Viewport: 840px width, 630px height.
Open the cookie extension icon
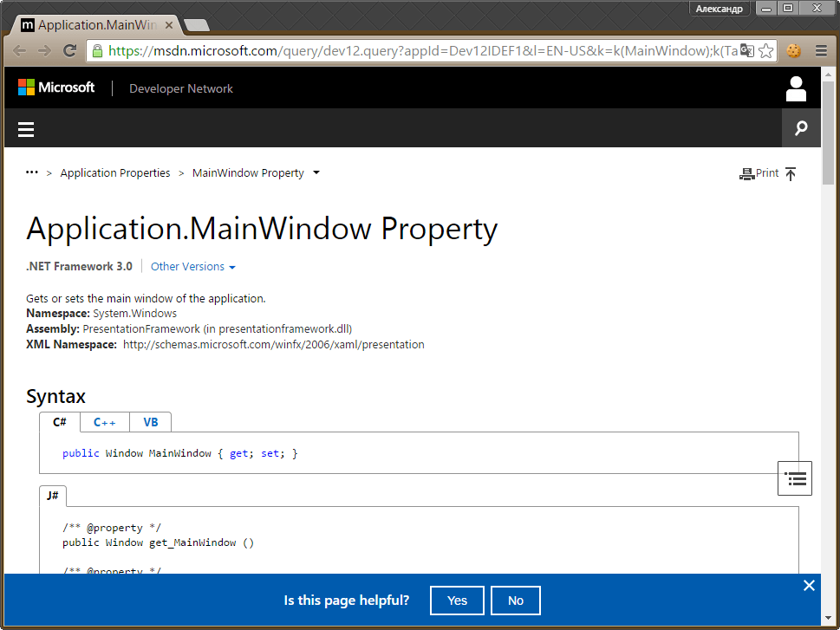[793, 51]
